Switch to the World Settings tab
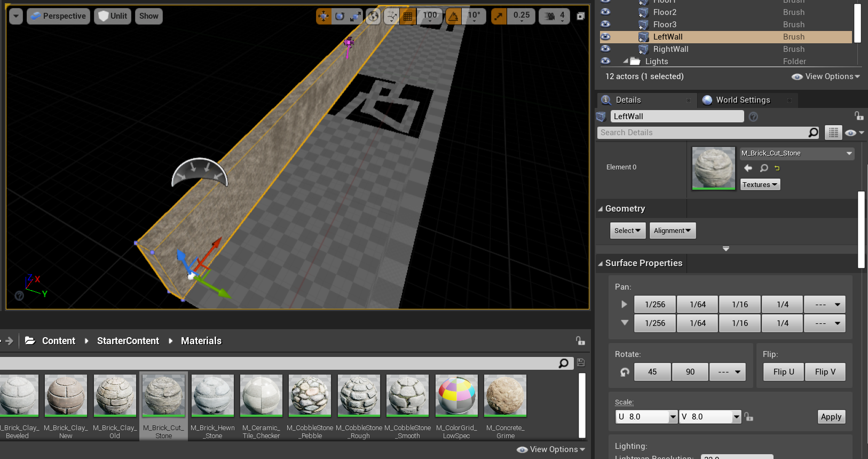The width and height of the screenshot is (868, 459). [743, 100]
